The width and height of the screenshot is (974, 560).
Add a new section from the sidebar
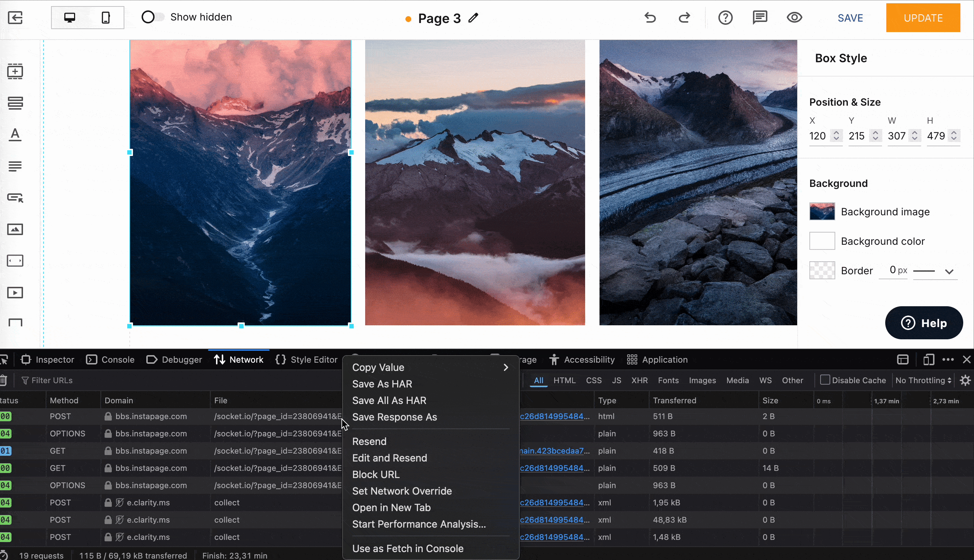pos(15,71)
